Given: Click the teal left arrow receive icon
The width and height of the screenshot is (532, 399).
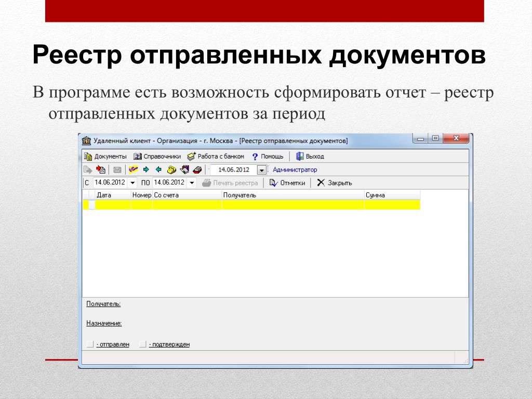Looking at the screenshot, I should (158, 169).
